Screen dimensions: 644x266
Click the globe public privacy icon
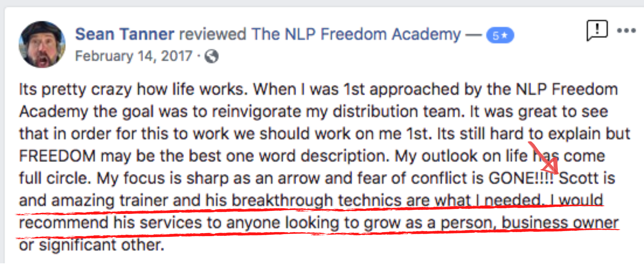click(212, 56)
